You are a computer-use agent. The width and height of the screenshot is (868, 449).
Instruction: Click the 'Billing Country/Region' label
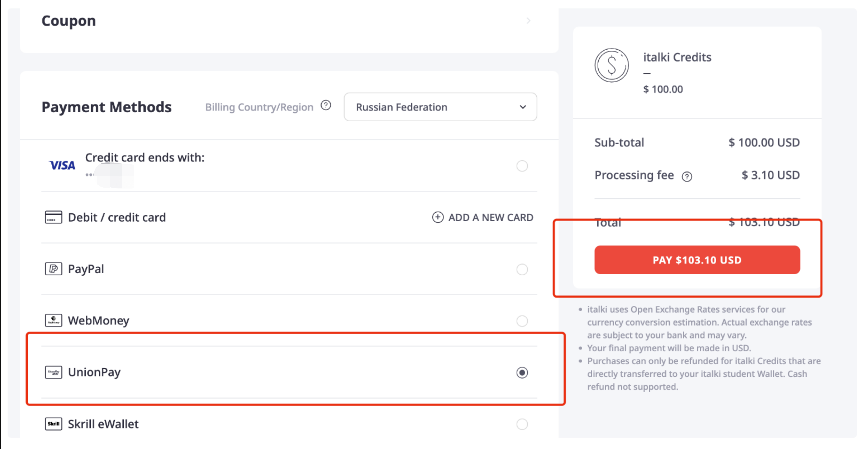[259, 107]
